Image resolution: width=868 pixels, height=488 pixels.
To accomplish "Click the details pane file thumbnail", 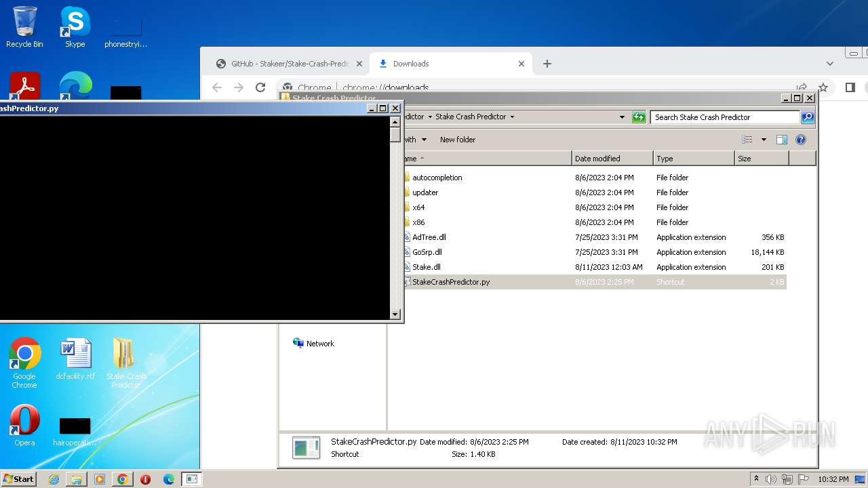I will point(307,448).
